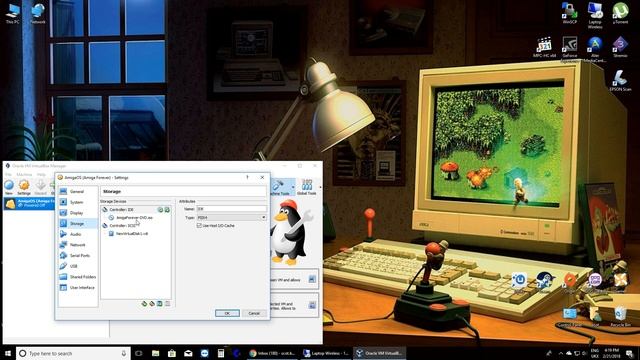Confirm settings with OK button

pyautogui.click(x=227, y=313)
